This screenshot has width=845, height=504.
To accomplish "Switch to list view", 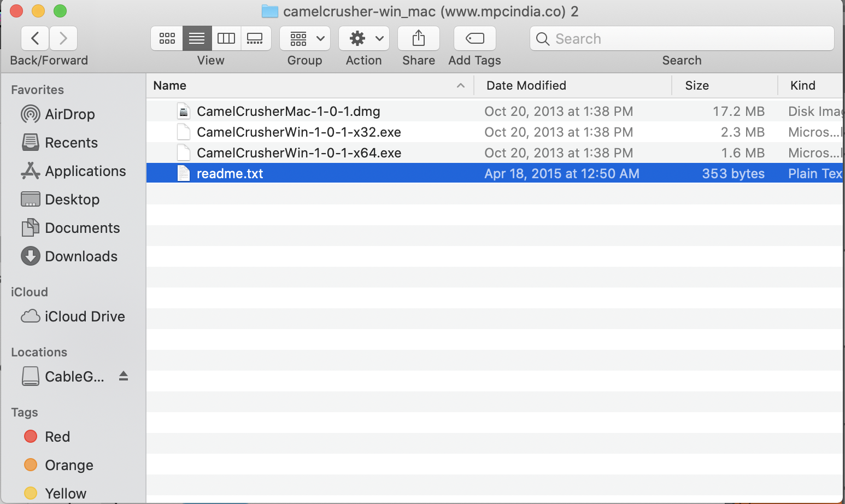I will [x=197, y=38].
